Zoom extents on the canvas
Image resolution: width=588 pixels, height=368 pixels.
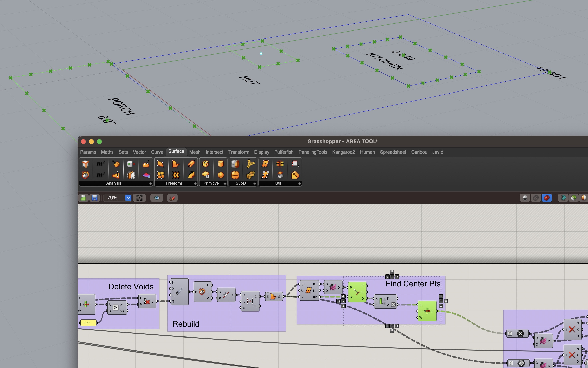(139, 198)
